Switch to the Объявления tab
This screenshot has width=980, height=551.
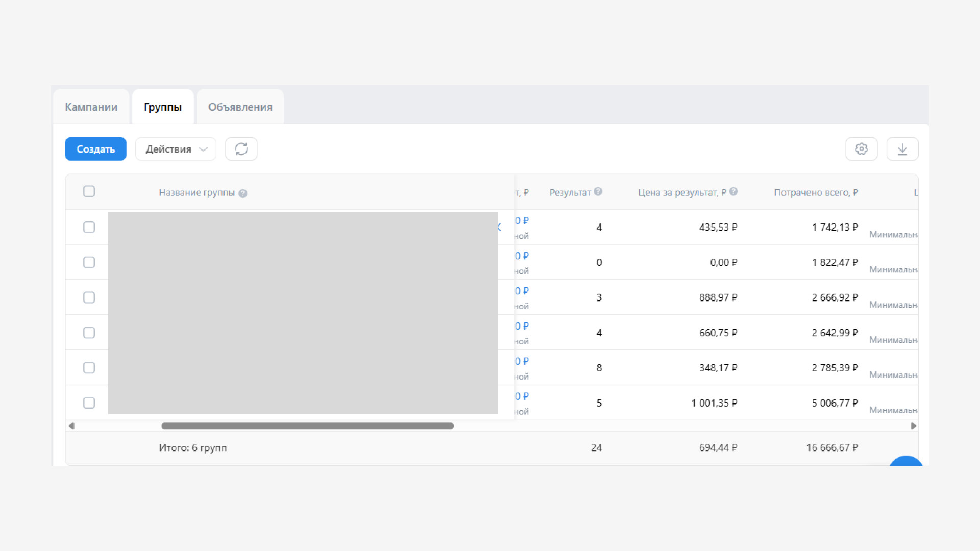(x=240, y=107)
